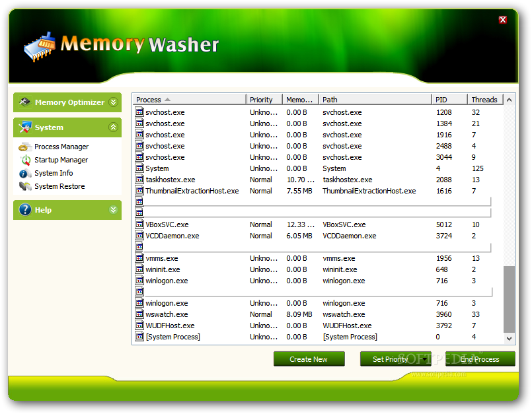The width and height of the screenshot is (532, 414).
Task: Click memory value 6.05 MB
Action: click(299, 235)
